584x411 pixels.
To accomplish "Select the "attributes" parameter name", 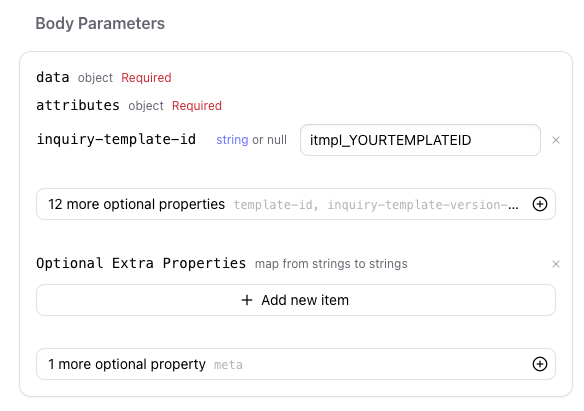I will click(78, 105).
